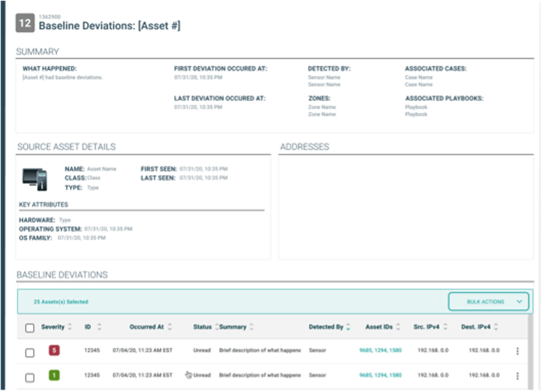Sort the table by ID column
542x392 pixels.
point(100,327)
